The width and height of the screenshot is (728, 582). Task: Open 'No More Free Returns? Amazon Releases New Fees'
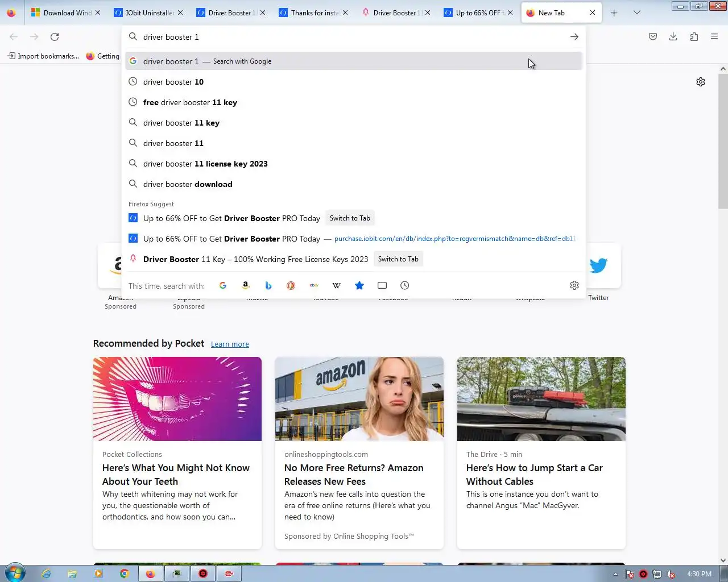pos(354,475)
